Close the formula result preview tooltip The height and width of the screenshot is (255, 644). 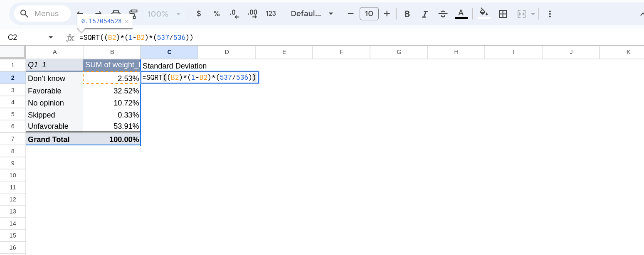click(x=127, y=21)
